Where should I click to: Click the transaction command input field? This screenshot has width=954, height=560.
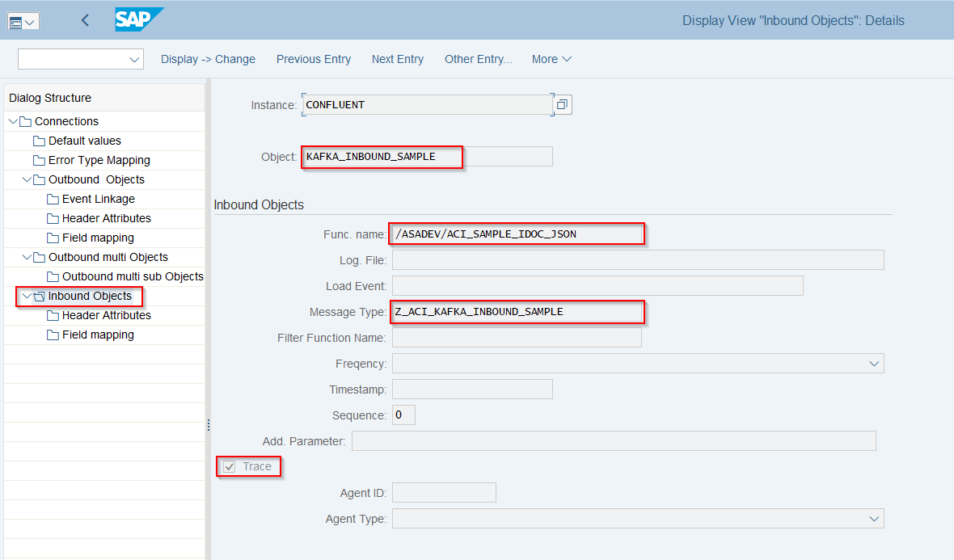[x=73, y=60]
